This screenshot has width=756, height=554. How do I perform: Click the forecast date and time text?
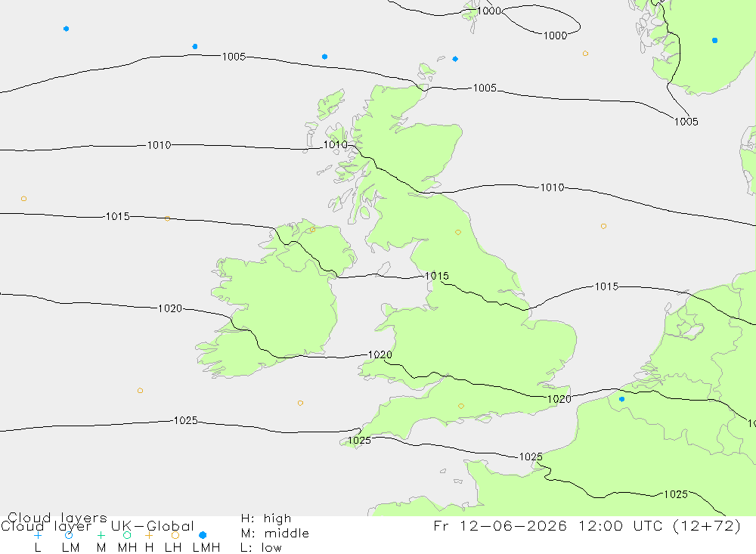587,526
